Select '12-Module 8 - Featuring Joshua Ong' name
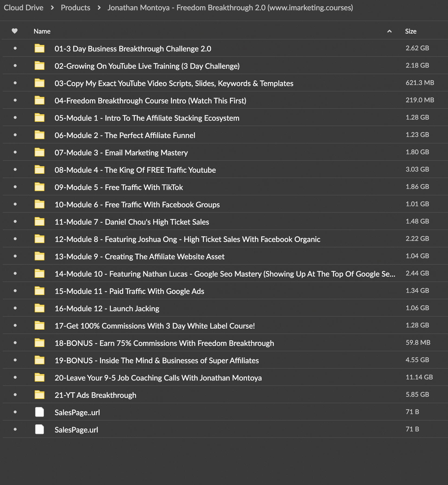The width and height of the screenshot is (448, 485). coord(187,239)
